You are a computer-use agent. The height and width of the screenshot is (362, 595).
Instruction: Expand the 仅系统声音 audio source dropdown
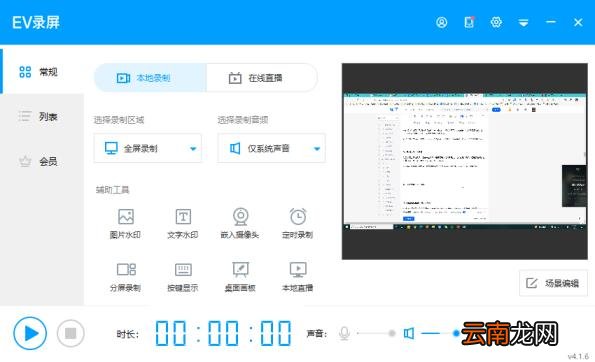271,148
